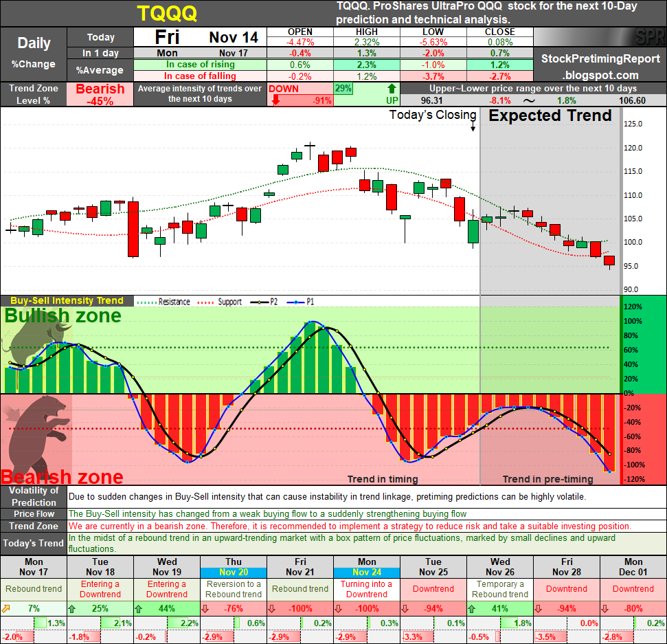Click the green up arrow beside 25% for Tue Nov 18
The width and height of the screenshot is (667, 644).
pyautogui.click(x=72, y=609)
